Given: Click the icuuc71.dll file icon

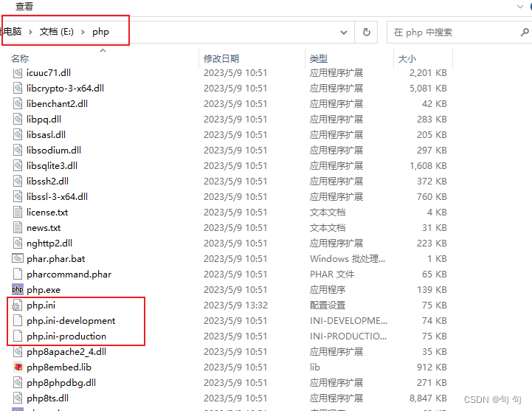Looking at the screenshot, I should click(x=18, y=72).
